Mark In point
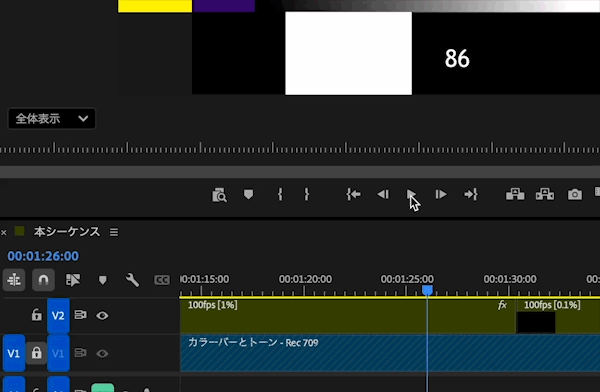The image size is (600, 392). coord(280,194)
